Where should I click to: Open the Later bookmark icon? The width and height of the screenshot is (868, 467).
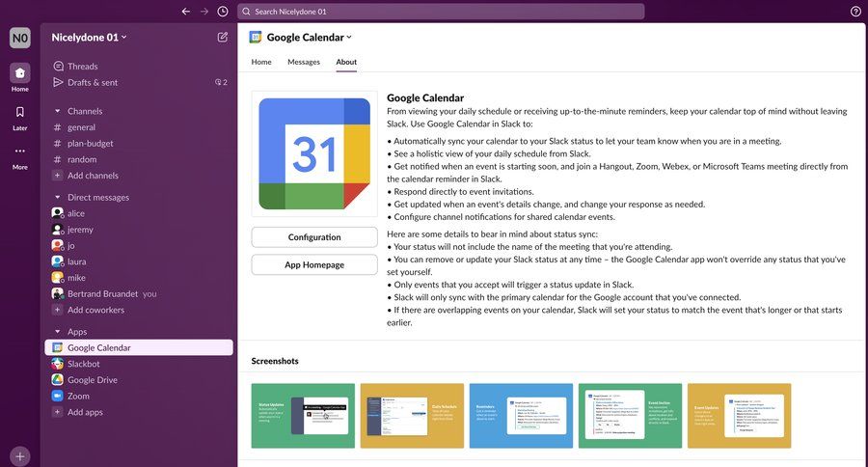[x=20, y=112]
